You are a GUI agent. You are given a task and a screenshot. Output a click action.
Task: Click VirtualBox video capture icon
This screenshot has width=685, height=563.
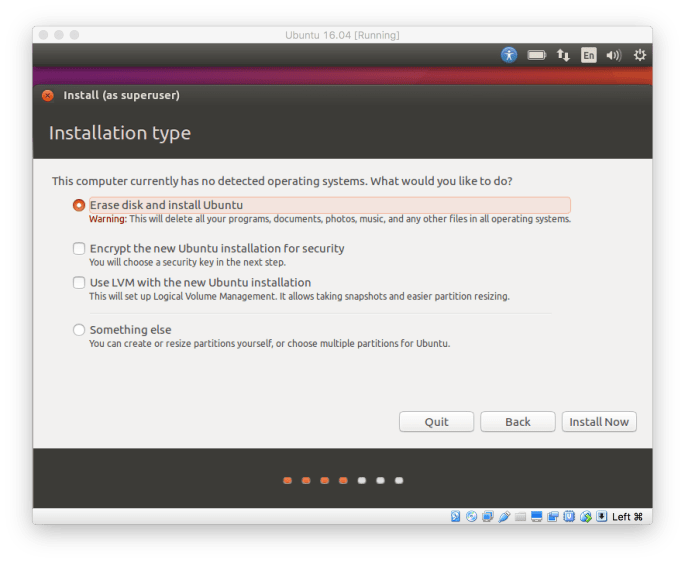coord(553,517)
